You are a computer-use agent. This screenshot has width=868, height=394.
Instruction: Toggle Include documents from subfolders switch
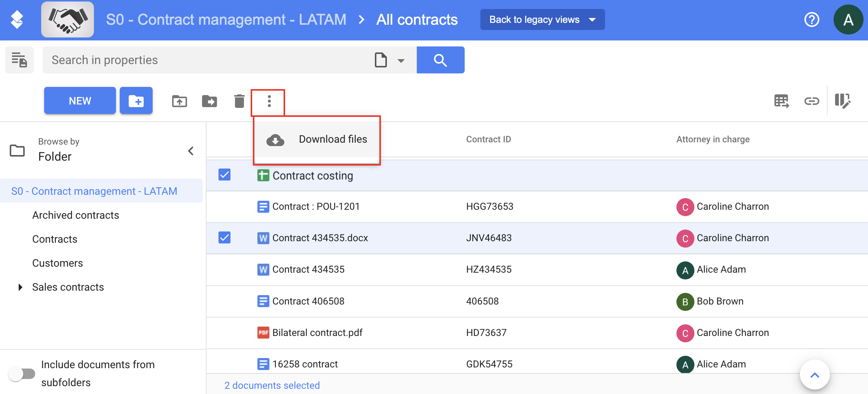coord(22,373)
